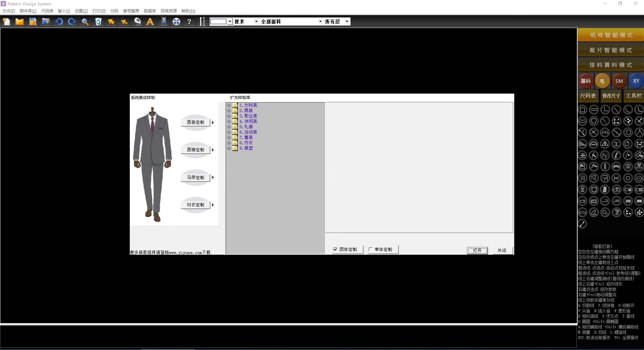Click the blue XY round button

pyautogui.click(x=636, y=81)
